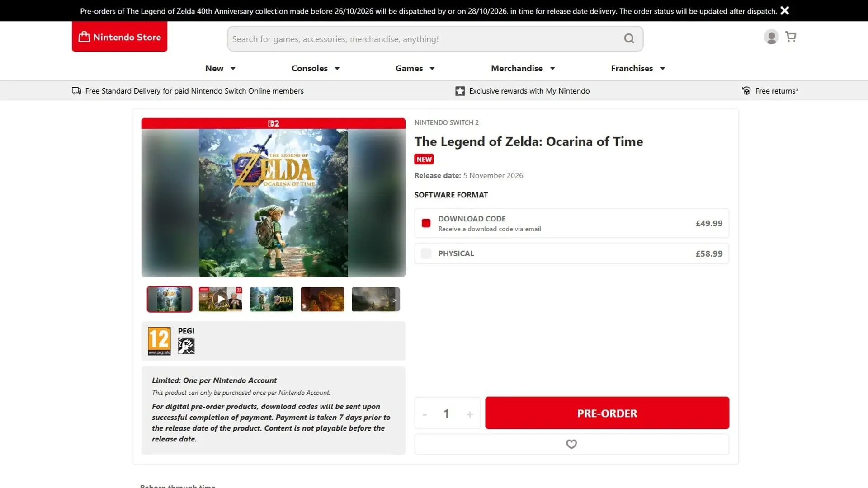Click the main Ocarina of Time image

point(274,203)
